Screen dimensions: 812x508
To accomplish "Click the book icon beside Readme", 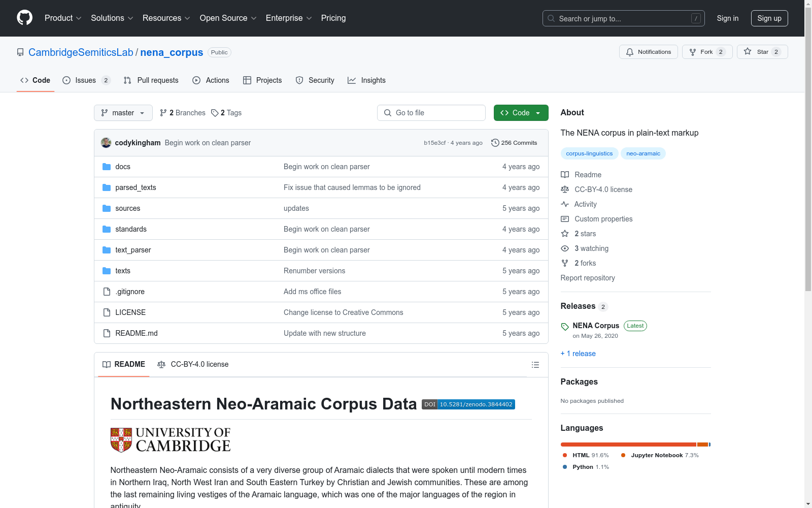I will click(x=565, y=175).
